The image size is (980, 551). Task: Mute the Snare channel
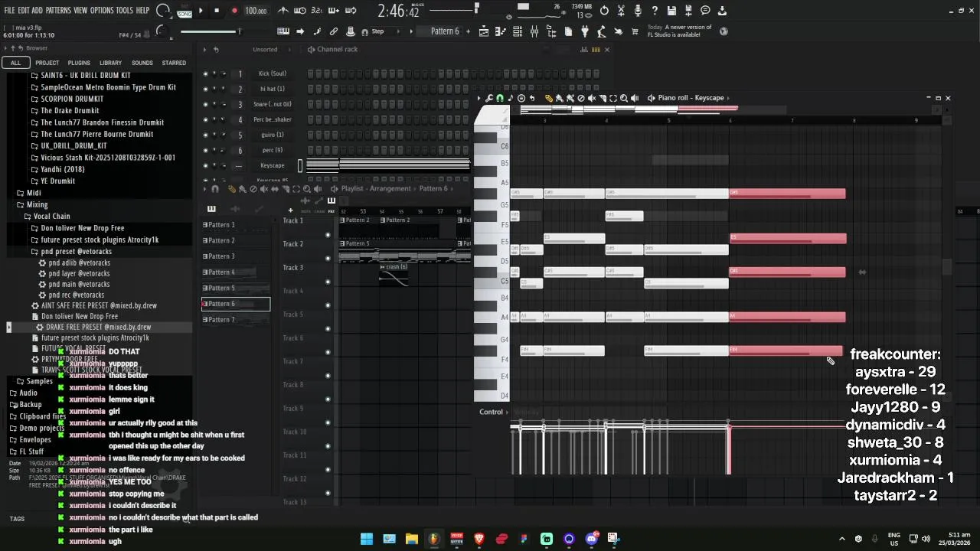205,104
